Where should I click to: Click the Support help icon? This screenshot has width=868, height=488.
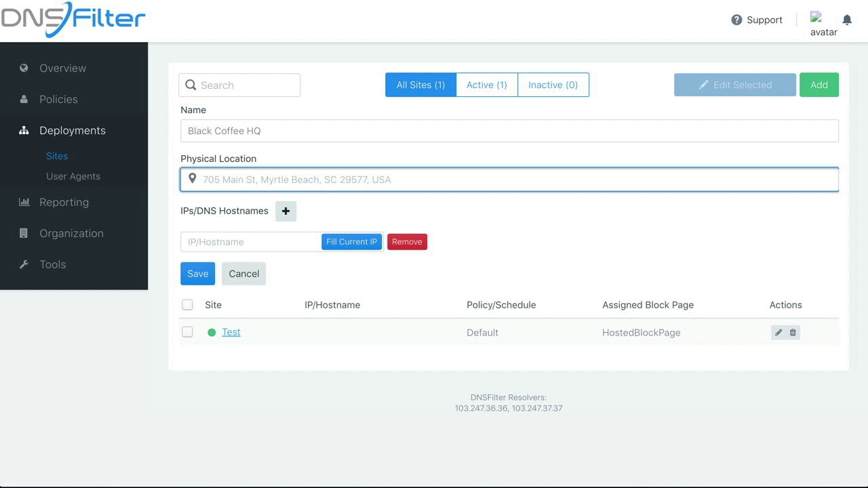tap(736, 20)
